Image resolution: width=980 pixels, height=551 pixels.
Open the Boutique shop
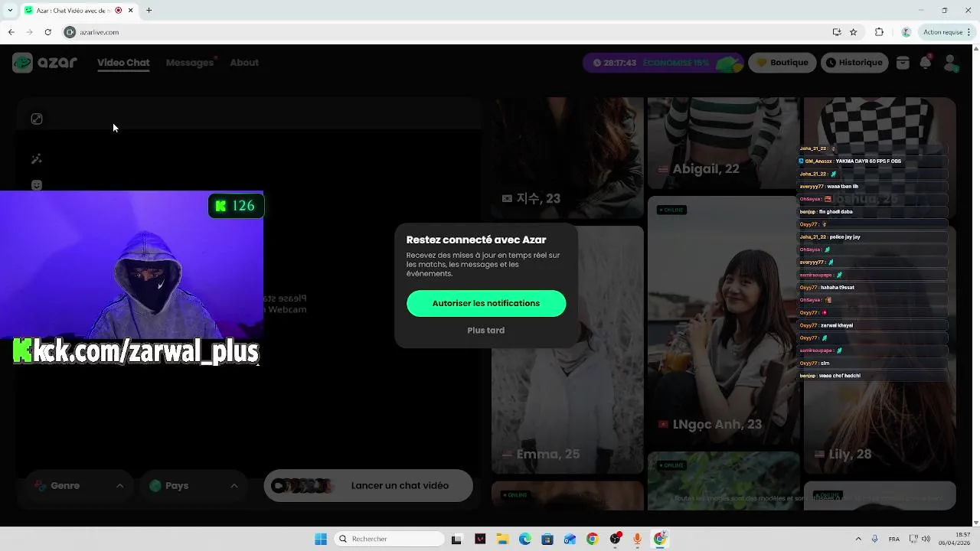click(782, 63)
